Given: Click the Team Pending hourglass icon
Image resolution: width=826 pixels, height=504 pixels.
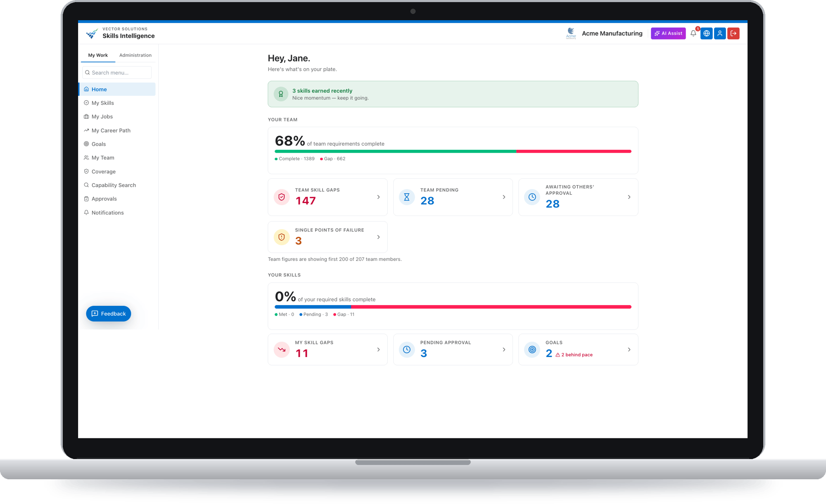Looking at the screenshot, I should (x=407, y=197).
